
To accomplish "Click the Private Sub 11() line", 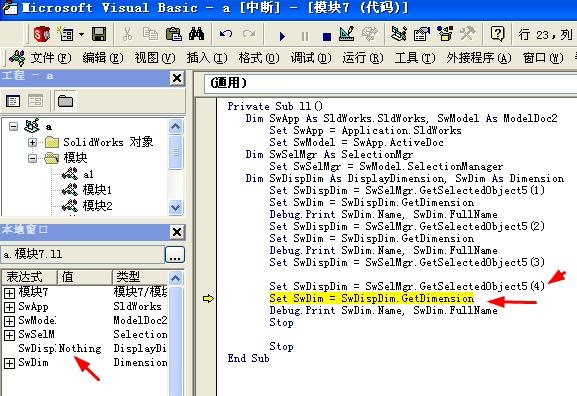I will point(275,106).
